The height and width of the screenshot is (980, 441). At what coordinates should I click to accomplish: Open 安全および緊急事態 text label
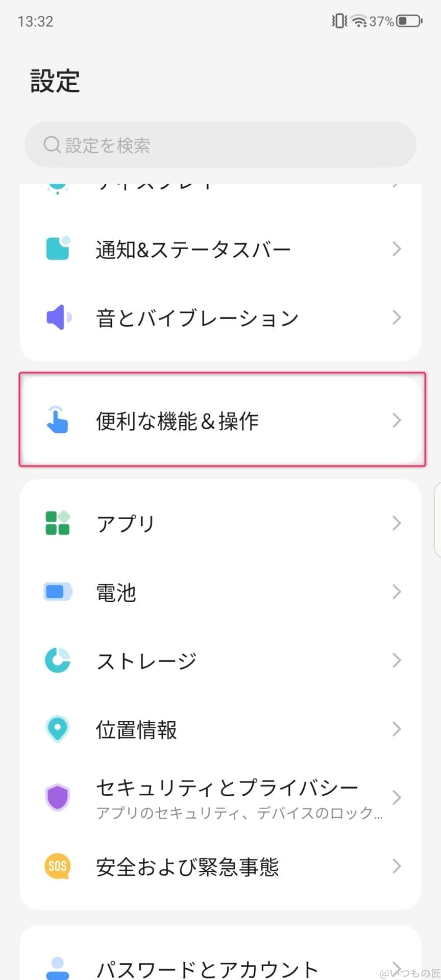click(x=187, y=867)
